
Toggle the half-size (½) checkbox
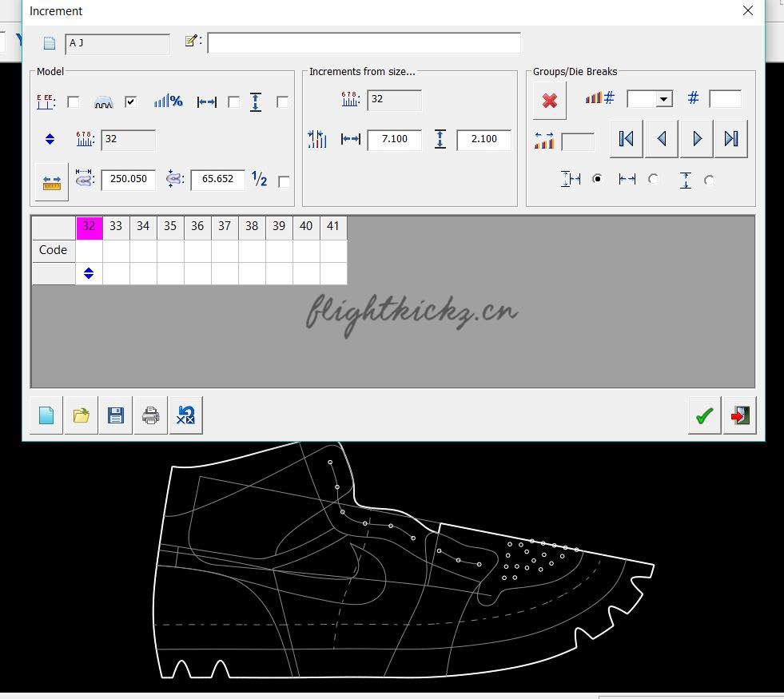tap(283, 182)
